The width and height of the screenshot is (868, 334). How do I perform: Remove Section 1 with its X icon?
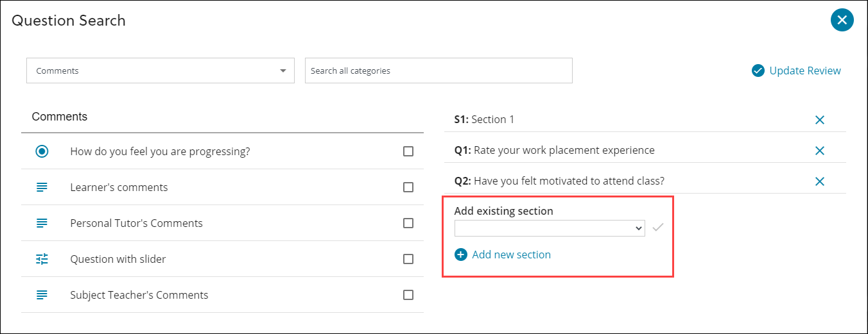click(819, 120)
